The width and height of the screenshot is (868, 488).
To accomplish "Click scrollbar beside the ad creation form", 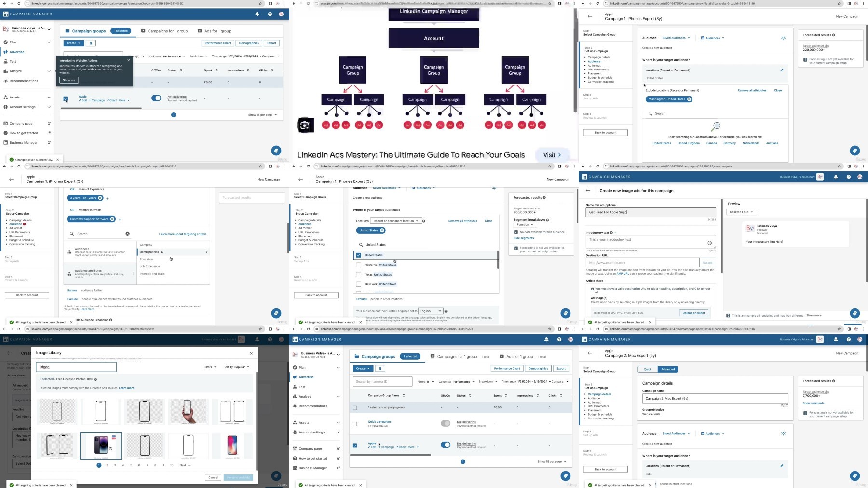I will coord(722,237).
